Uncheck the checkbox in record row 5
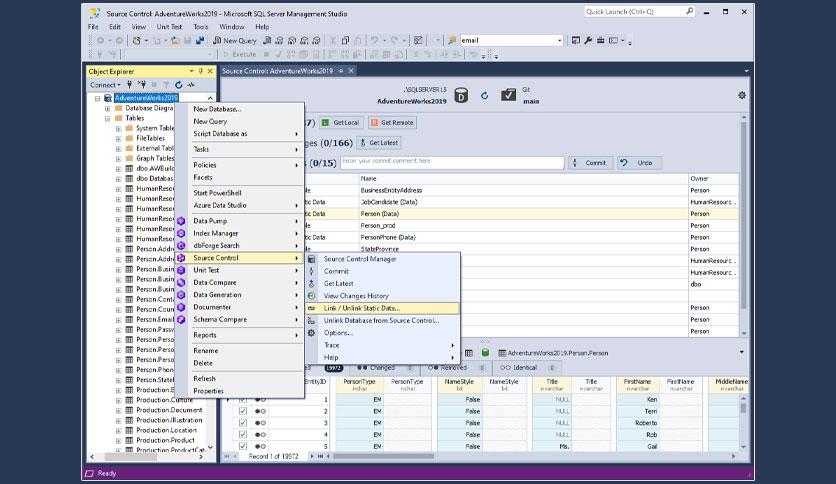 coord(243,446)
